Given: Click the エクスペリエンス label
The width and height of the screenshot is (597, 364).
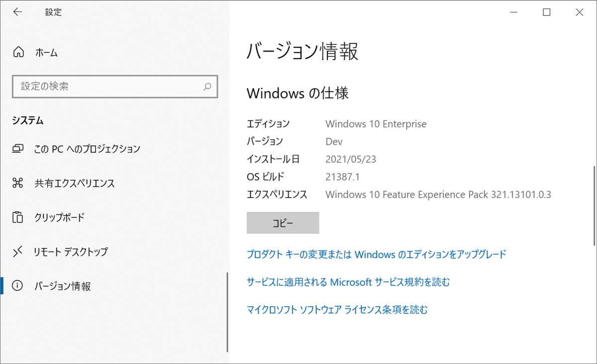Looking at the screenshot, I should [x=277, y=194].
